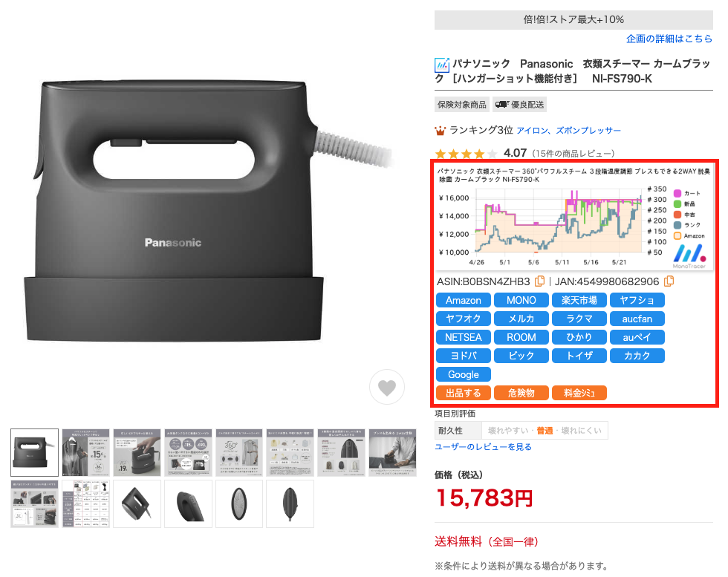Toggle the 新品 legend item in chart
728x577 pixels.
(684, 203)
